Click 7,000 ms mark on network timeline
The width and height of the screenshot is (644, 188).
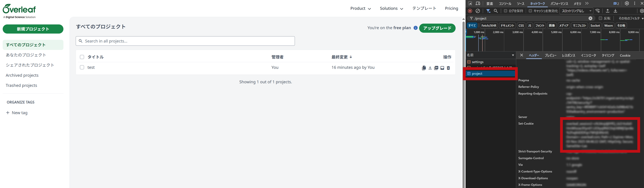point(595,32)
